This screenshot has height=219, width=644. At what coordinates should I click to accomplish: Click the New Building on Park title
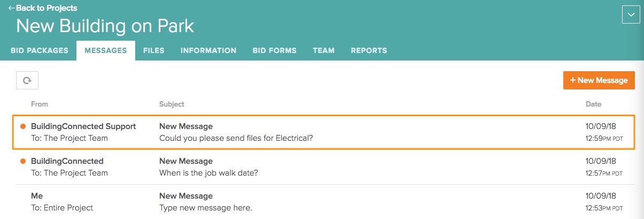pos(105,26)
